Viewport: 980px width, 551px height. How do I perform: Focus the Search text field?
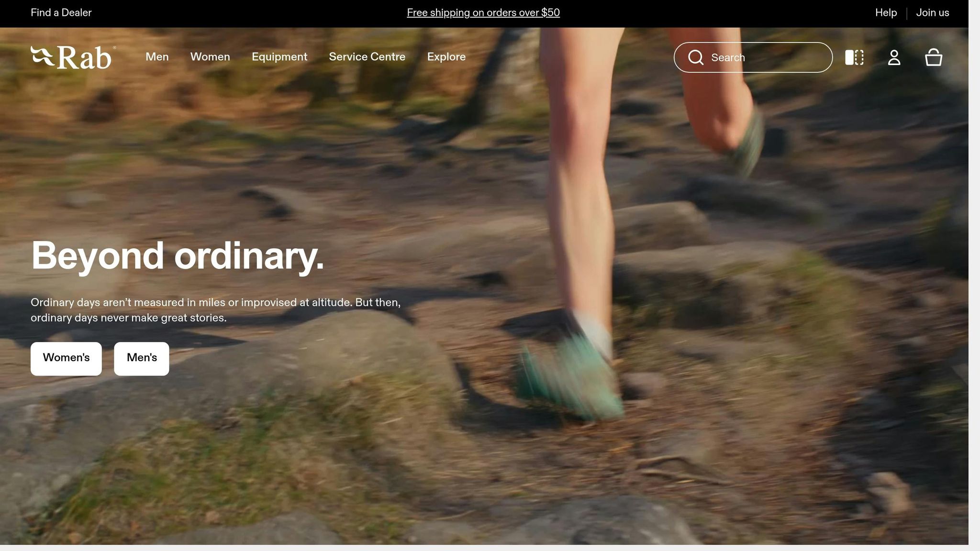click(766, 57)
